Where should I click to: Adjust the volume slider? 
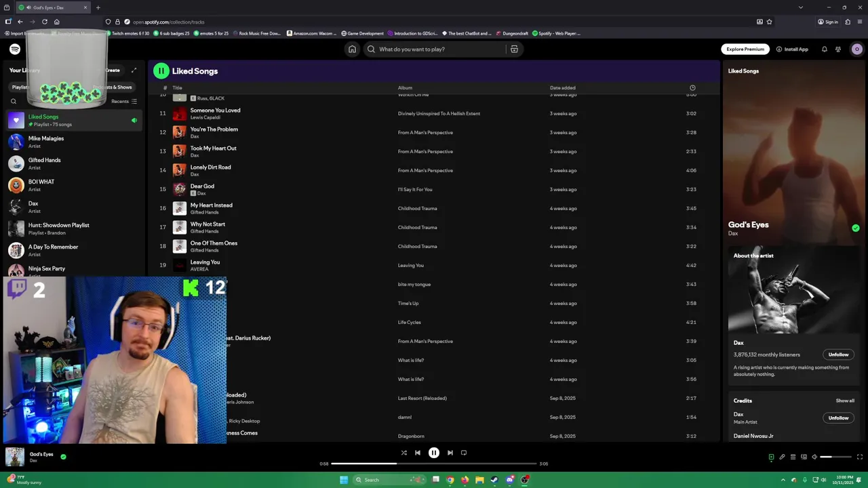tap(835, 457)
